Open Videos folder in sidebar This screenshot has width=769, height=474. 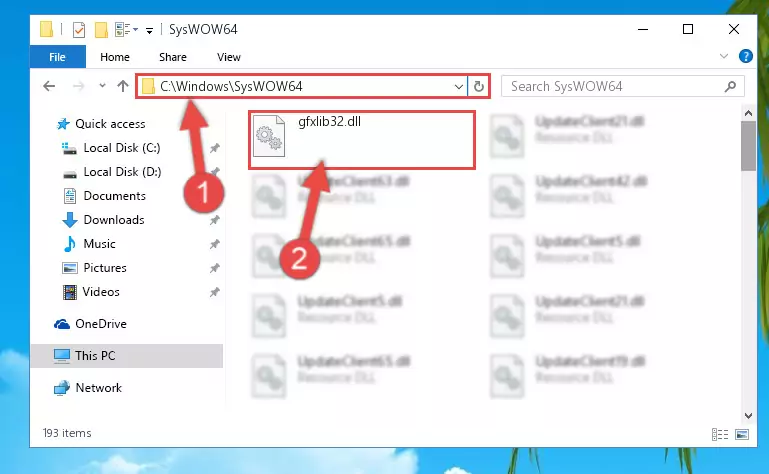101,292
